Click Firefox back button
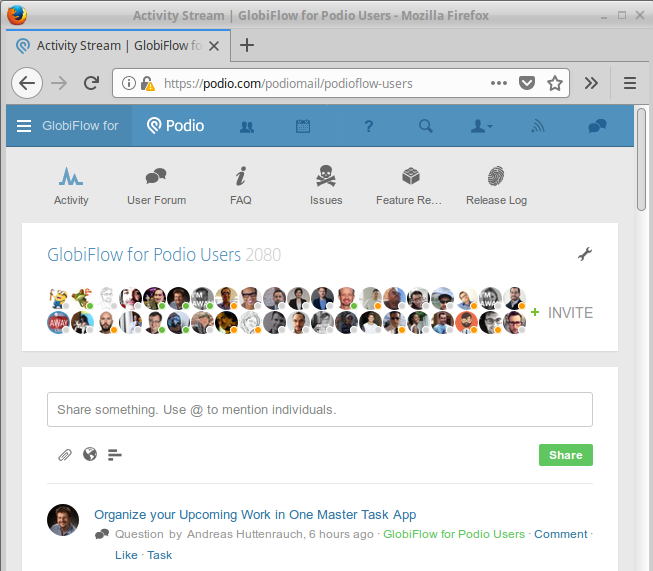The width and height of the screenshot is (653, 571). 27,83
